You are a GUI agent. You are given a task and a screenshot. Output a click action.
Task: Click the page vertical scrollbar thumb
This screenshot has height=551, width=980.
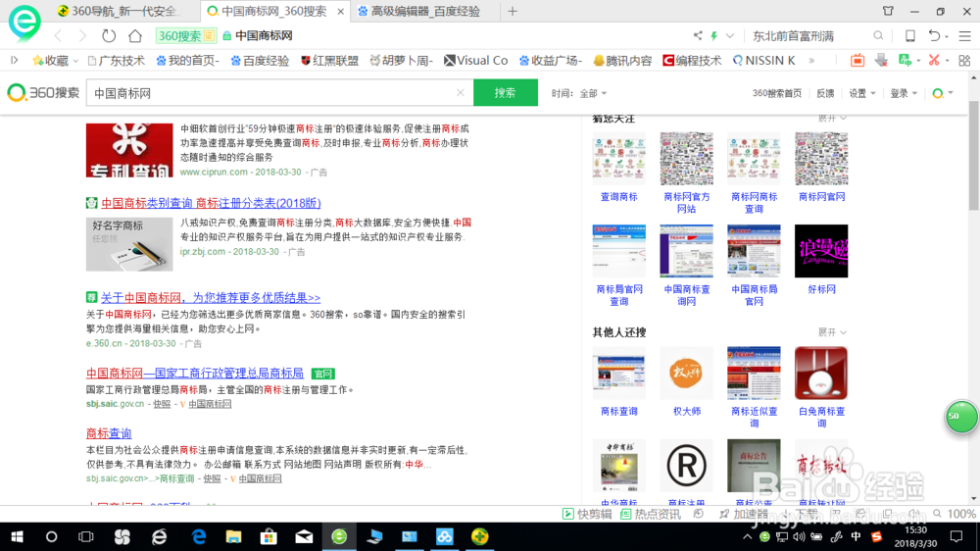[974, 155]
